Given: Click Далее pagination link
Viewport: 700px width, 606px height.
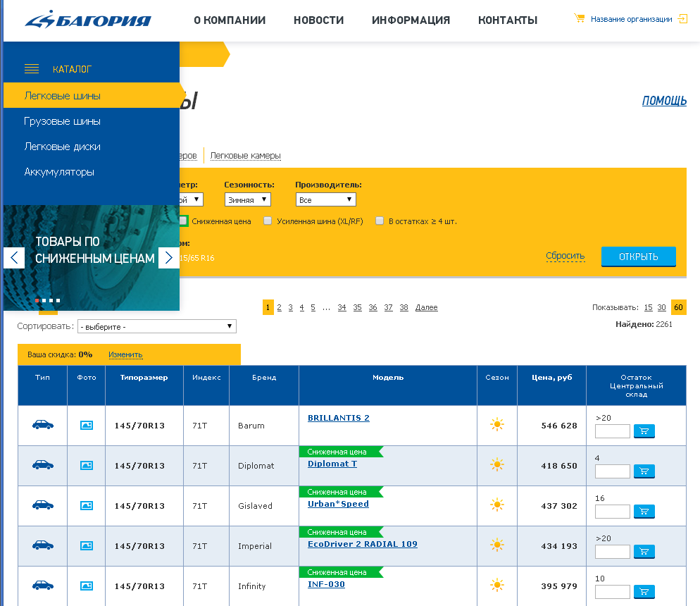Looking at the screenshot, I should pyautogui.click(x=426, y=307).
